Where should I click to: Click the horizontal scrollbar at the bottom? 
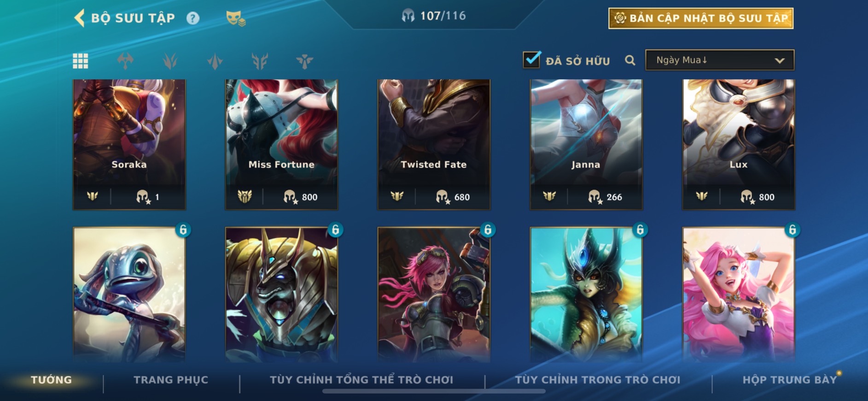(434, 391)
